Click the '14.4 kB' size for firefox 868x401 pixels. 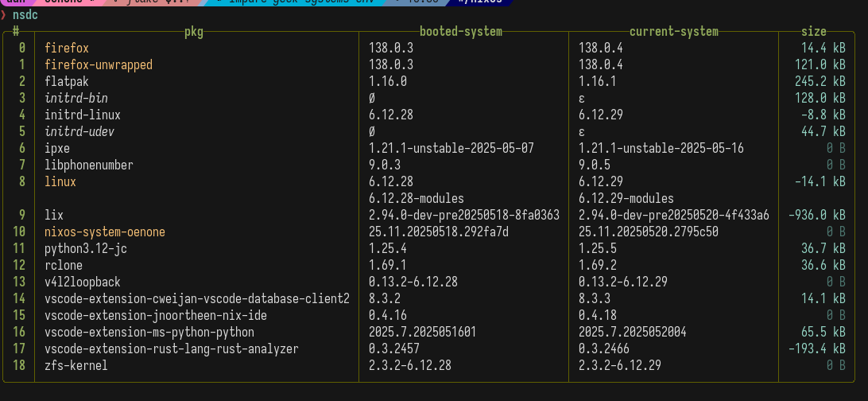pos(823,49)
